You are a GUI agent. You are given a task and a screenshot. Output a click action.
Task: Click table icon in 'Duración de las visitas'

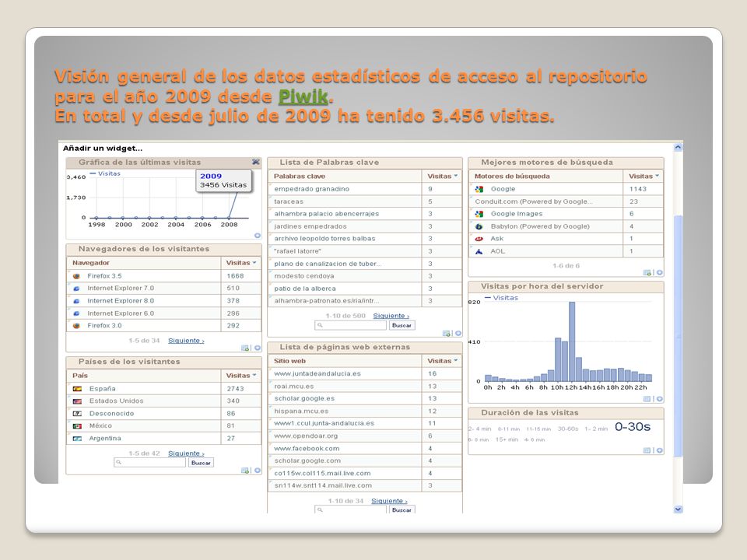tap(647, 450)
